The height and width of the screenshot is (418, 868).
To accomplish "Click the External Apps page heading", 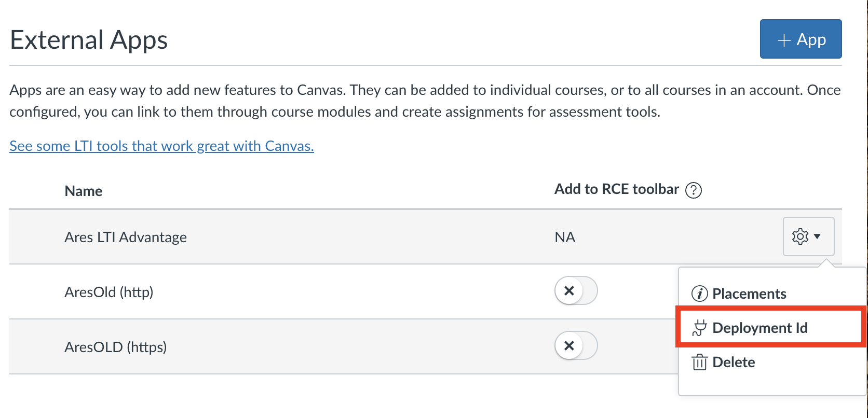I will [89, 40].
